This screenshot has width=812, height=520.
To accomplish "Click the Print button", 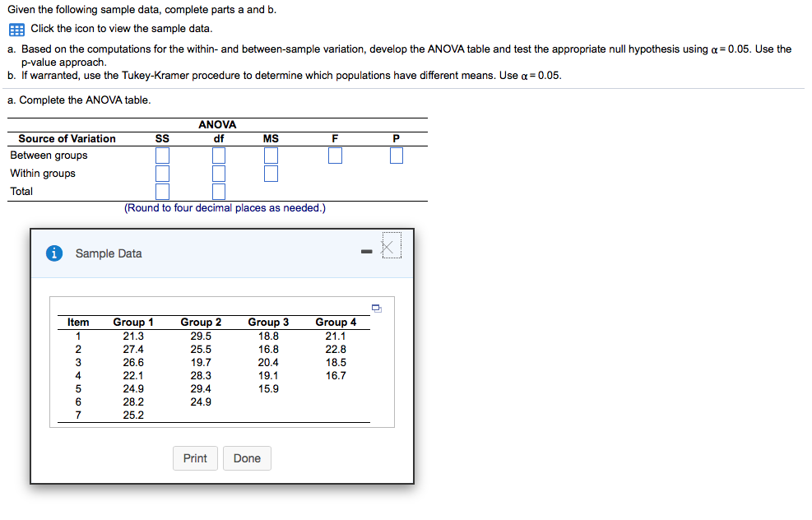I will point(195,458).
